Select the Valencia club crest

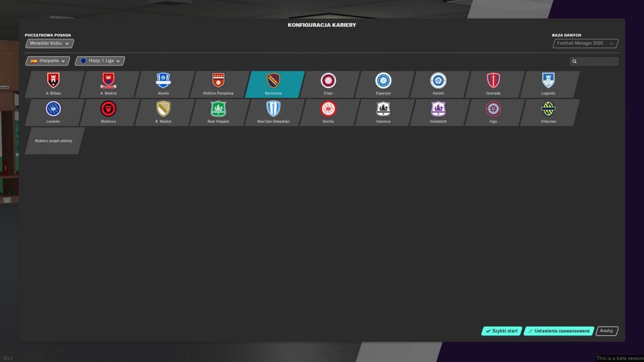pos(383,109)
